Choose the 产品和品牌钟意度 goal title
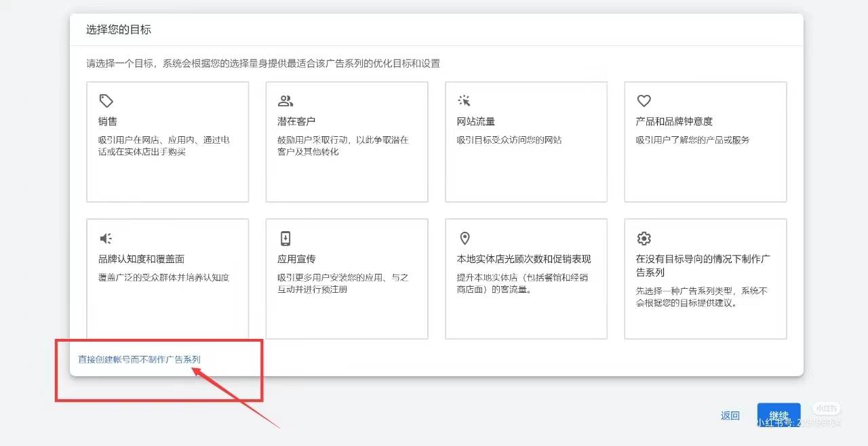Image resolution: width=868 pixels, height=446 pixels. pos(674,121)
